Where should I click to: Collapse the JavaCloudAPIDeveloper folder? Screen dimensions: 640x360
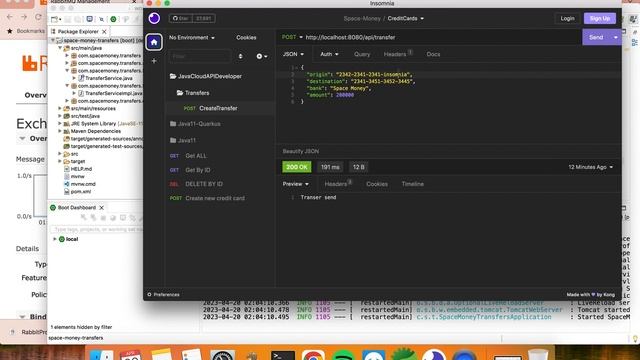tap(206, 76)
